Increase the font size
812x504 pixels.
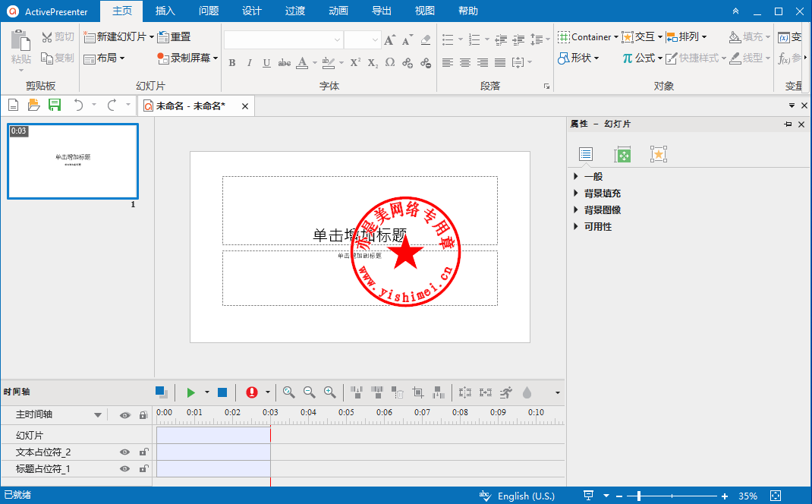click(390, 40)
